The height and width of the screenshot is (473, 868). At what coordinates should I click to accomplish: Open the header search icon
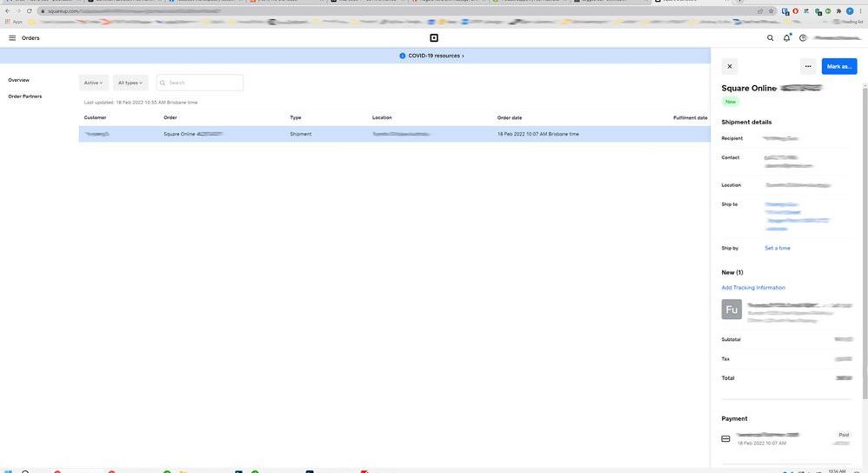coord(770,38)
